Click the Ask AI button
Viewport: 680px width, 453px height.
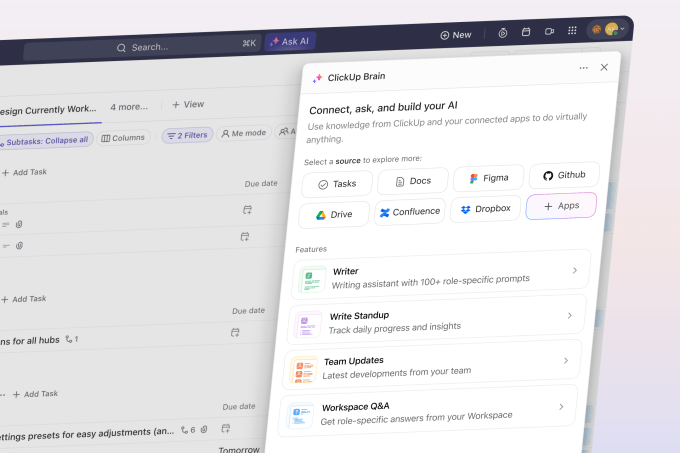289,42
